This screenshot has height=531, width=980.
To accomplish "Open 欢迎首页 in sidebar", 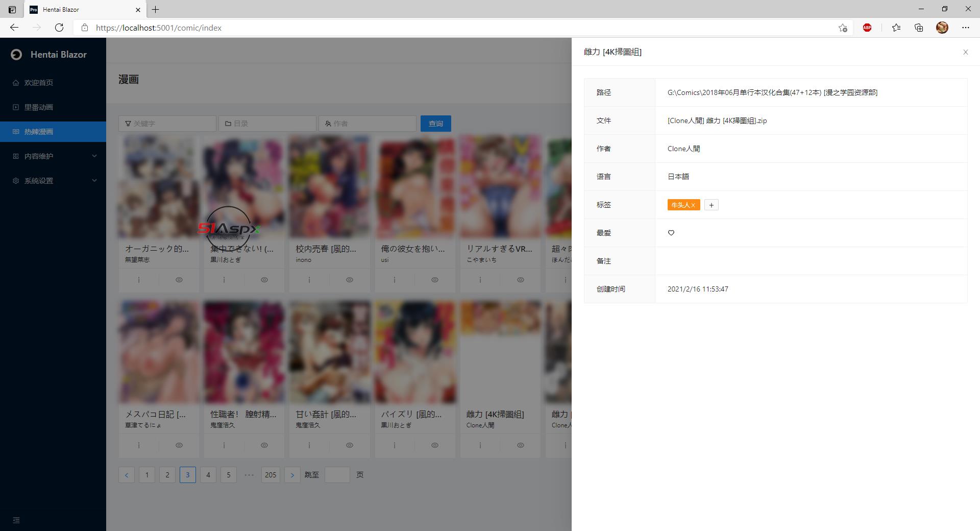I will coord(53,83).
